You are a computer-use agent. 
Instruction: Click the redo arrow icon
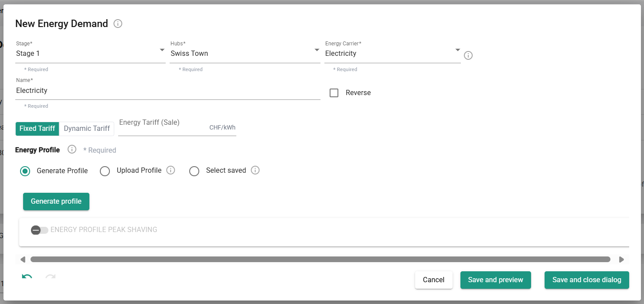(x=50, y=278)
